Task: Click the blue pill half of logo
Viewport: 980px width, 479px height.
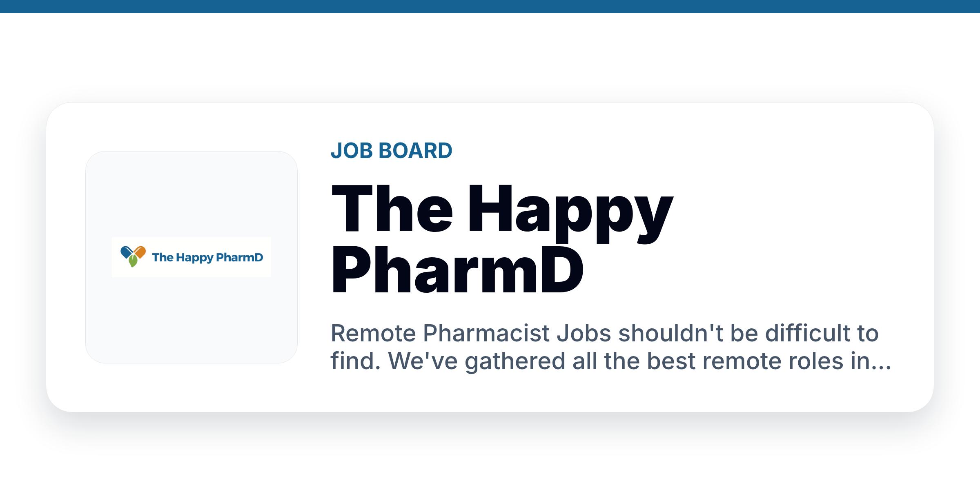Action: [127, 252]
